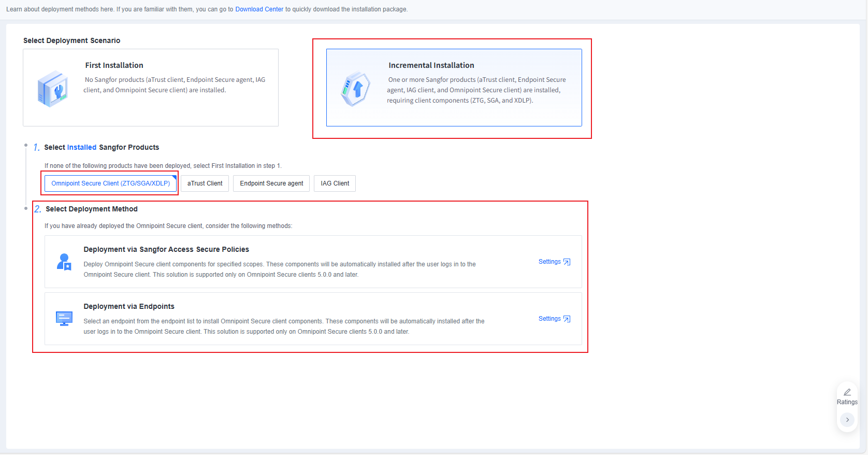Open the Ratings pencil icon
868x455 pixels.
(847, 392)
